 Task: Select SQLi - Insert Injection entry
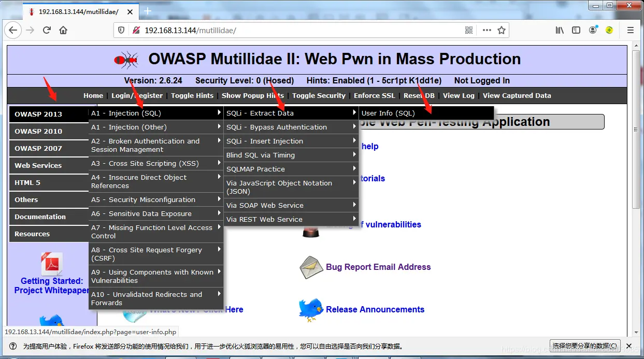point(291,141)
